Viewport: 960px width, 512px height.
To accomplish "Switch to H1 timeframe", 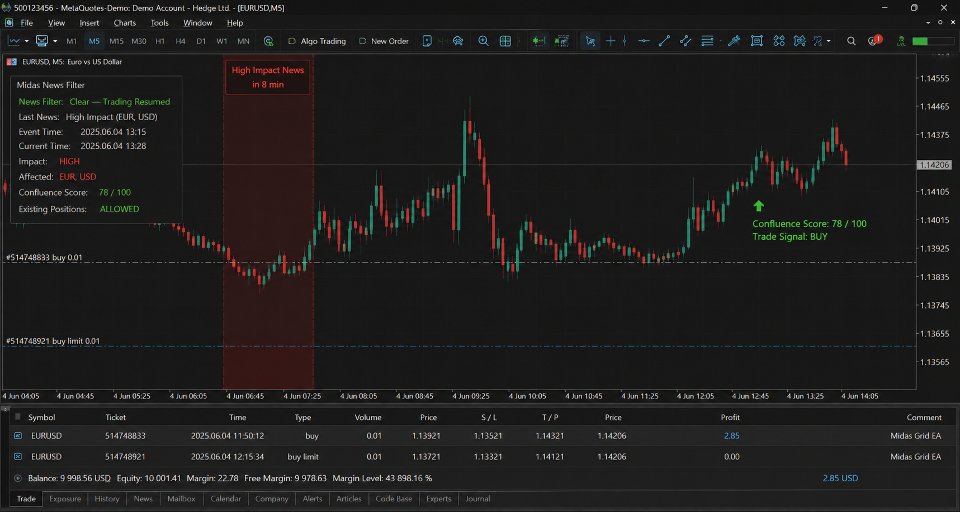I will 160,41.
